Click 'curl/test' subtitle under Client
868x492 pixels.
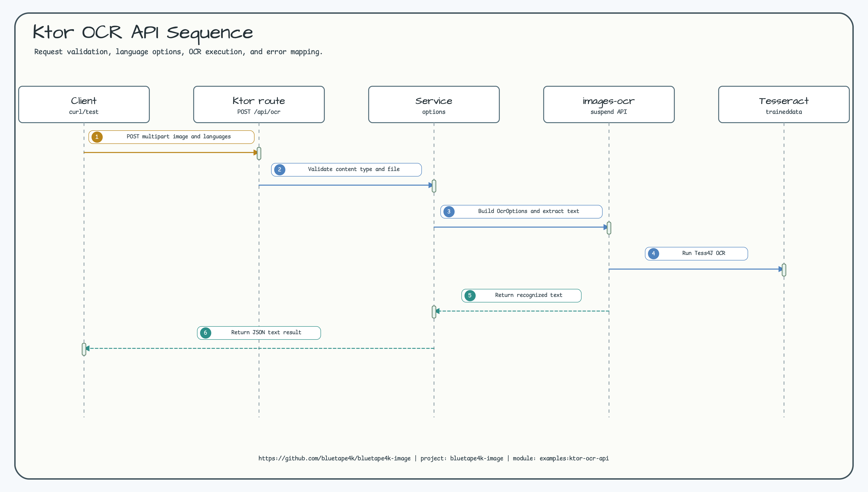point(84,112)
